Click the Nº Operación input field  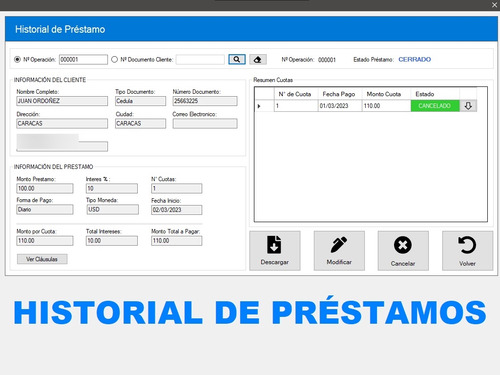[x=83, y=59]
